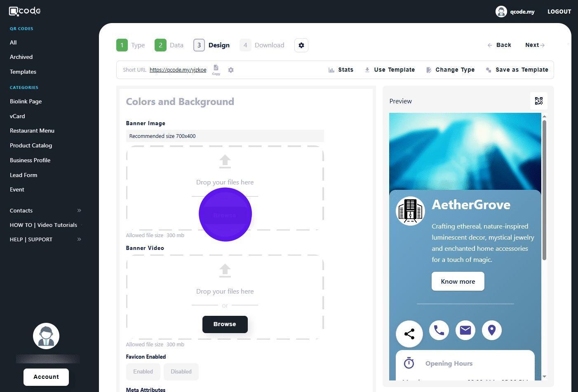Copy the short URL
The height and width of the screenshot is (392, 578).
point(216,70)
